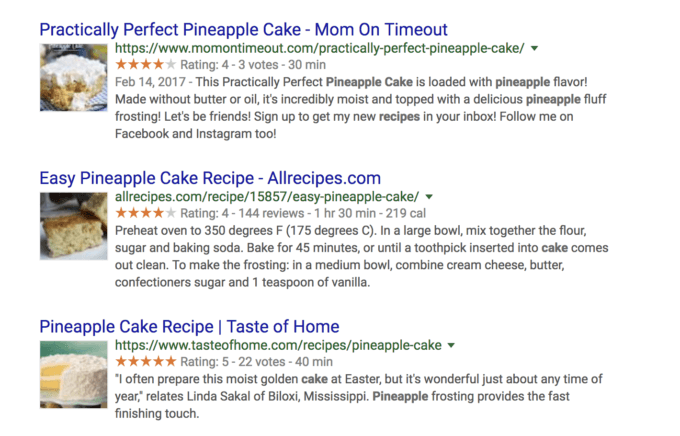This screenshot has height=436, width=680.
Task: Click snippet starting 'Preheat oven to 350 degrees'
Action: point(362,256)
